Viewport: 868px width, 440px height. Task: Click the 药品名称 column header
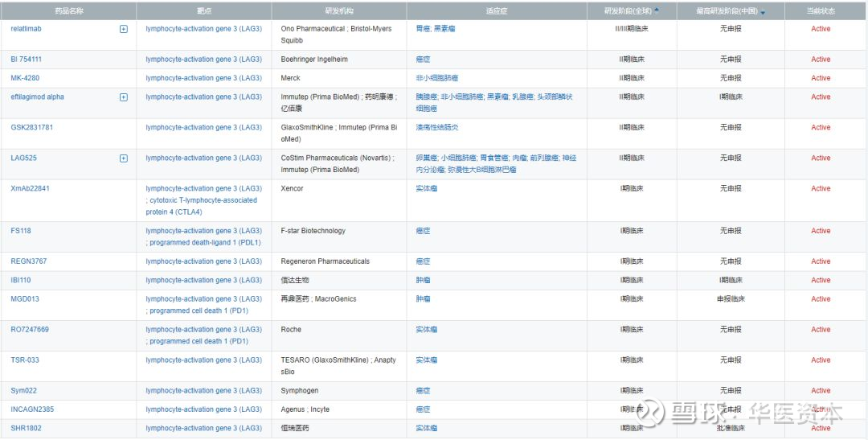click(x=68, y=11)
